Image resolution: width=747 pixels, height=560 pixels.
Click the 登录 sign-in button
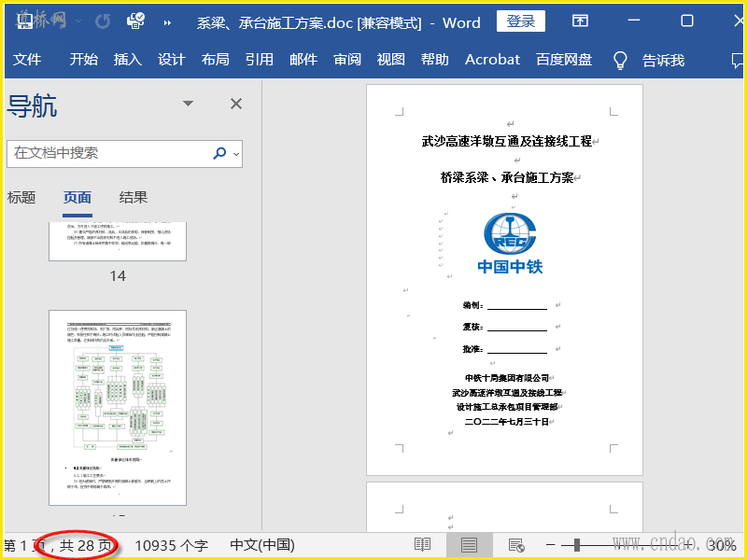[x=521, y=21]
